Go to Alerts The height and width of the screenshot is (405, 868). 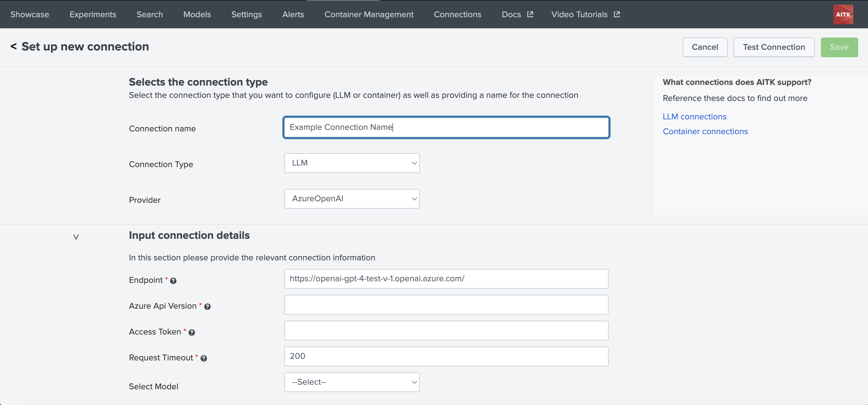(293, 14)
